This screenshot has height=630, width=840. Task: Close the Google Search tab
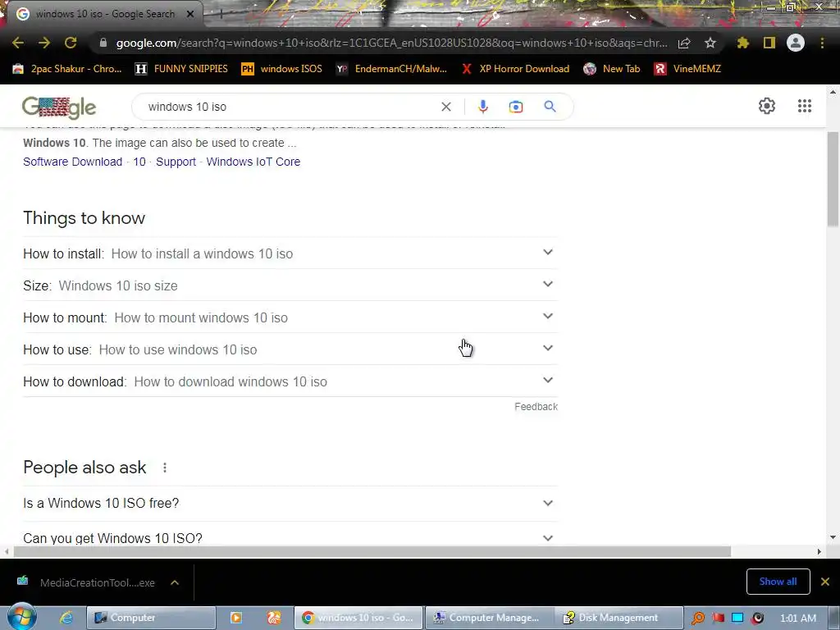(190, 14)
